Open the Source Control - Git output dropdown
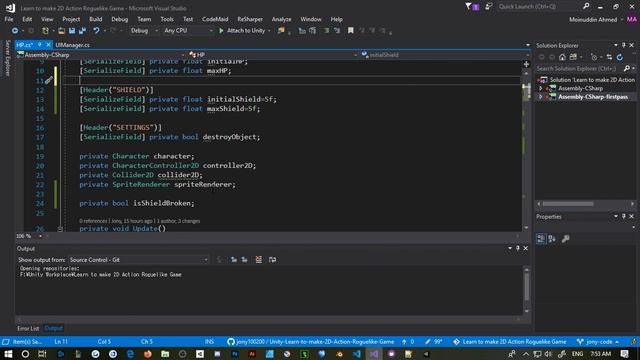This screenshot has width=640, height=360. [x=139, y=260]
